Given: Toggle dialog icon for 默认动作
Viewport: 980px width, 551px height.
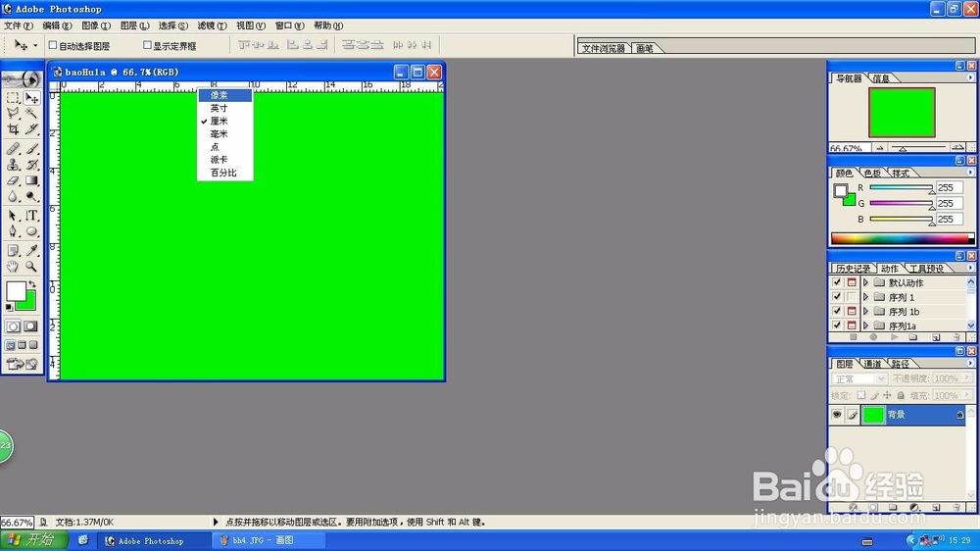Looking at the screenshot, I should pyautogui.click(x=852, y=282).
